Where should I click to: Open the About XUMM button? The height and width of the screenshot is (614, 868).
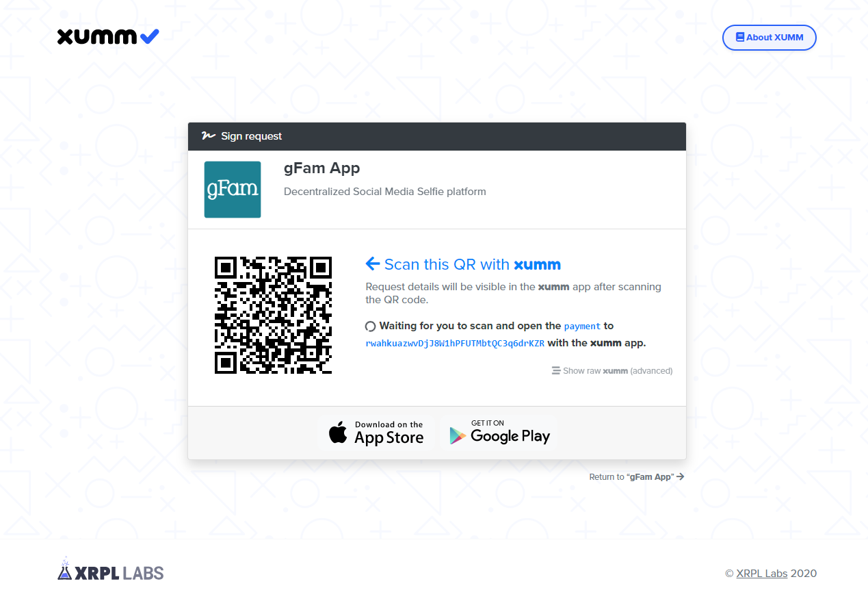[x=769, y=38]
